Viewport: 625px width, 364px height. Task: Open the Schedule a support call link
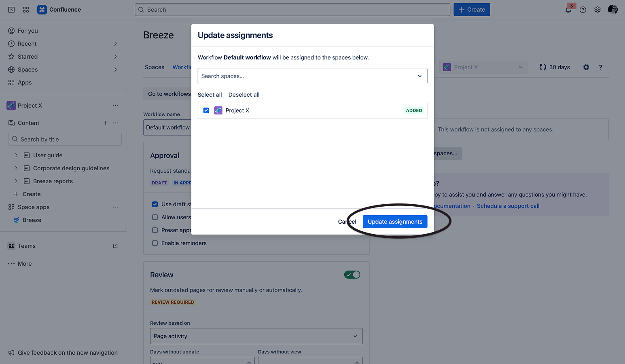coord(508,205)
